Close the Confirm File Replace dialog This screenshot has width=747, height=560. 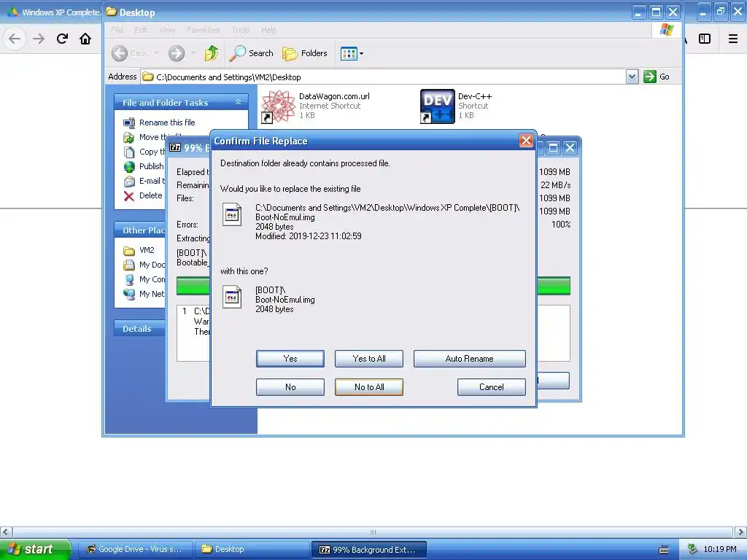526,141
